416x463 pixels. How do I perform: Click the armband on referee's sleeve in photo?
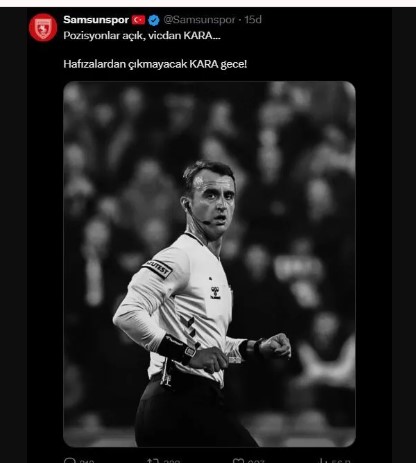[x=157, y=267]
